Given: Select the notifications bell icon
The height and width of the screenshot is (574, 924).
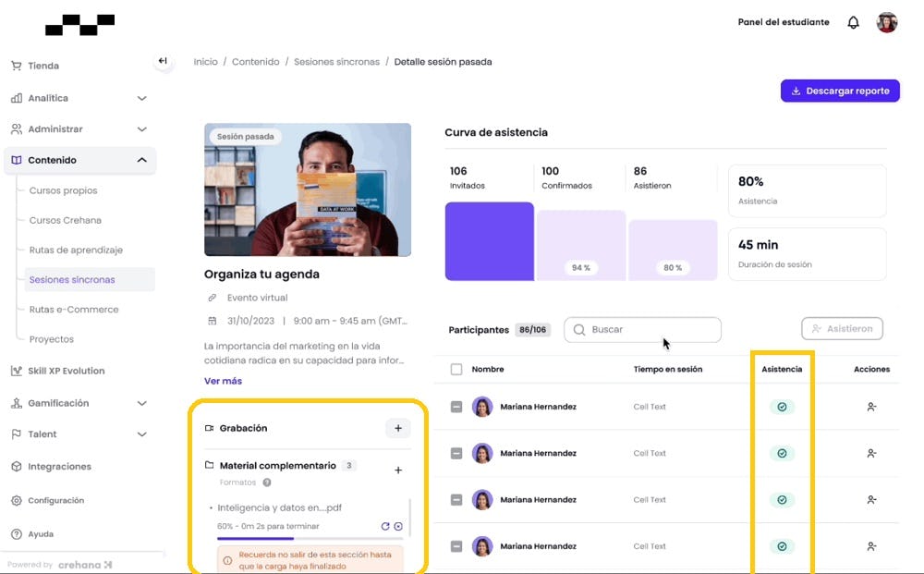Looking at the screenshot, I should pyautogui.click(x=853, y=21).
